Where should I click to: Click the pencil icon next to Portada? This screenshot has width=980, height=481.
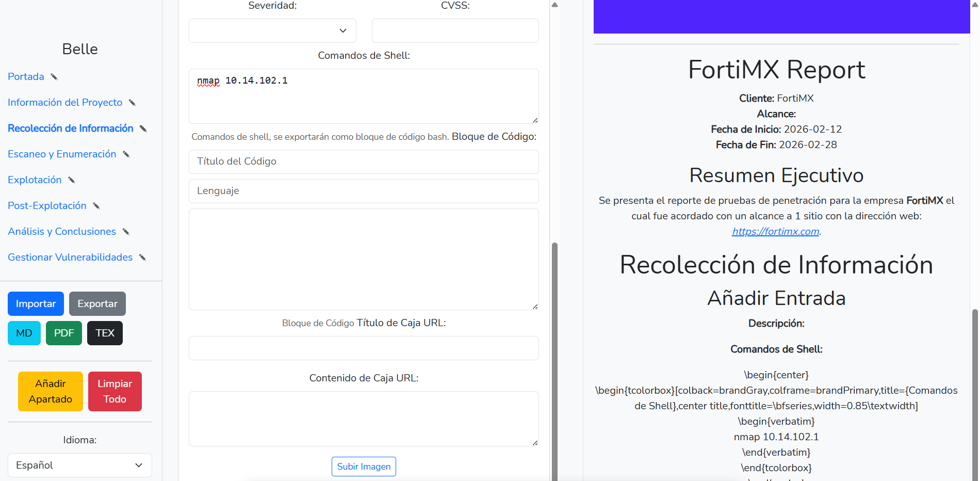(x=54, y=77)
